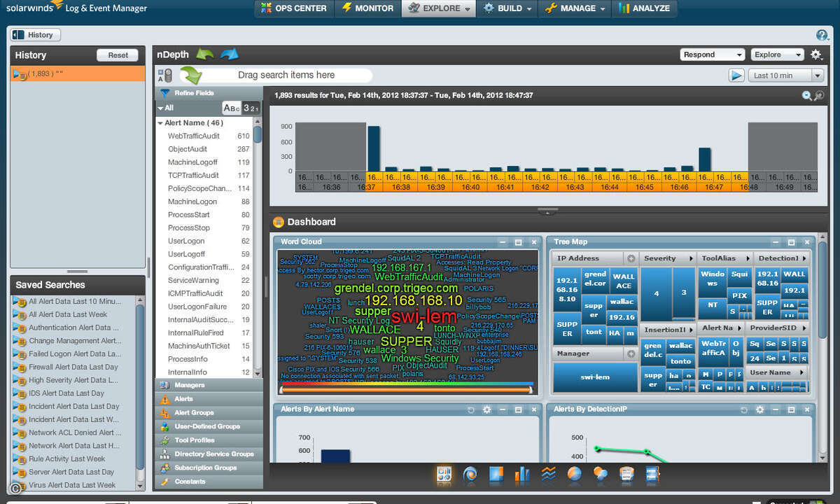Screen dimensions: 840x504
Task: Expand the ProviderSID arrow in Tree Map
Action: coord(804,328)
